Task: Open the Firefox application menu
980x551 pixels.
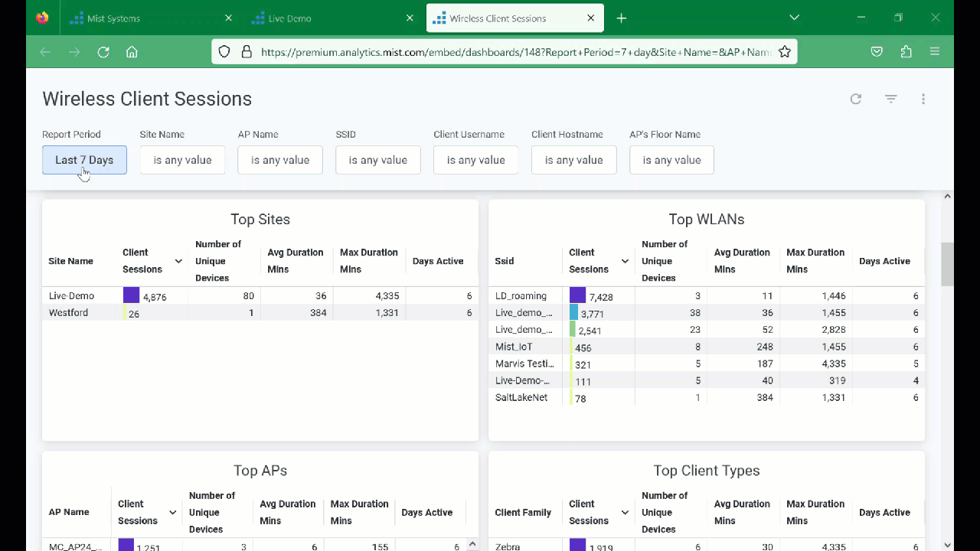Action: click(935, 52)
